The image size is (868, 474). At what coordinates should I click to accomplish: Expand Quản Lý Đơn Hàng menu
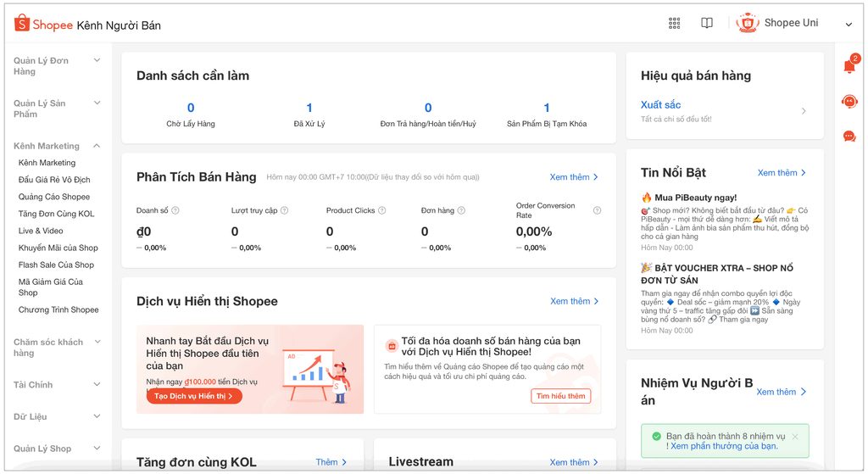[97, 60]
